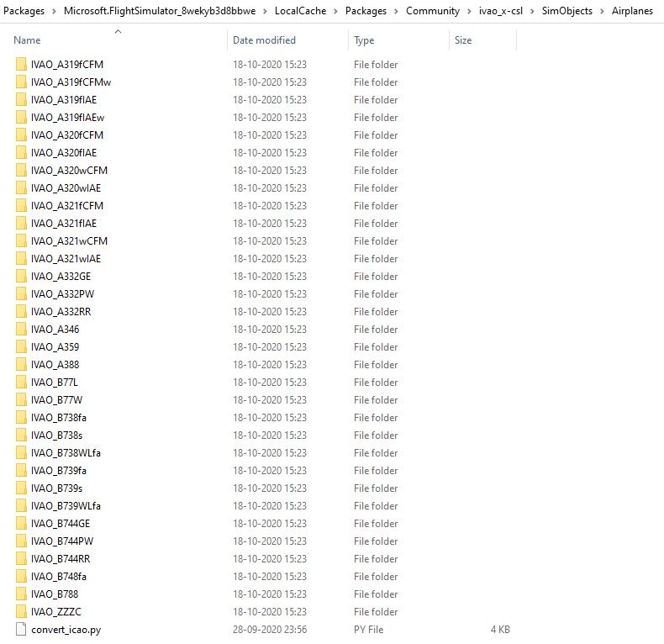The width and height of the screenshot is (664, 644).
Task: Click the IVAO_A346 folder icon
Action: pyautogui.click(x=21, y=330)
